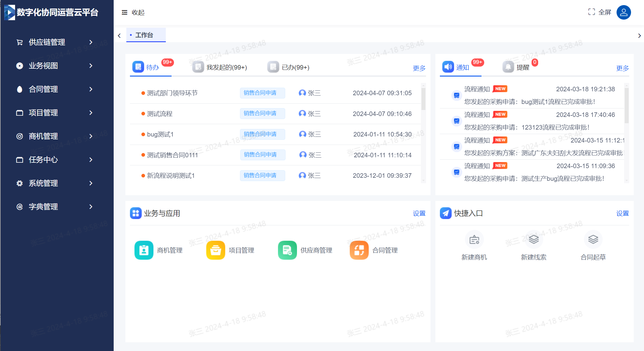
Task: Click the collapse sidebar hamburger icon
Action: coord(125,12)
